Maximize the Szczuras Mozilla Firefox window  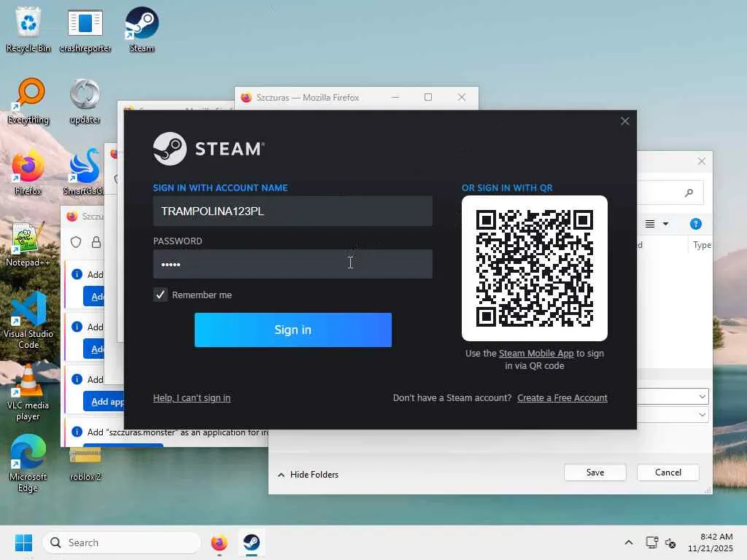coord(428,97)
